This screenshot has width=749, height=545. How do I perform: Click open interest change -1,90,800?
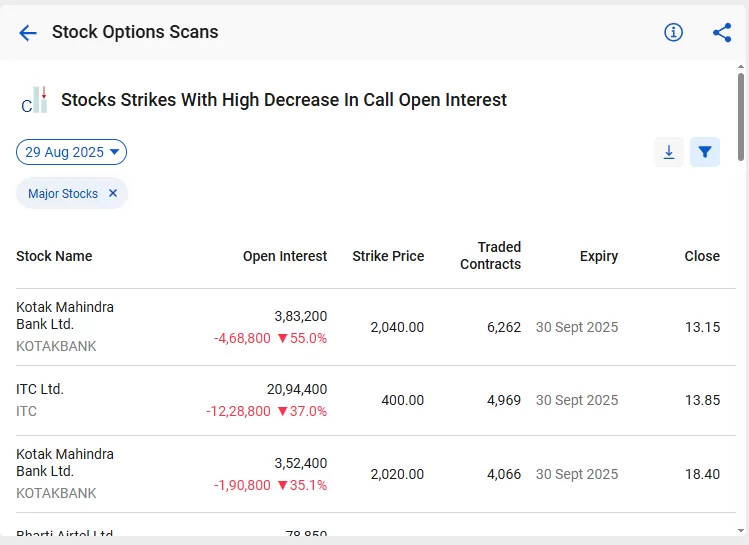coord(242,485)
